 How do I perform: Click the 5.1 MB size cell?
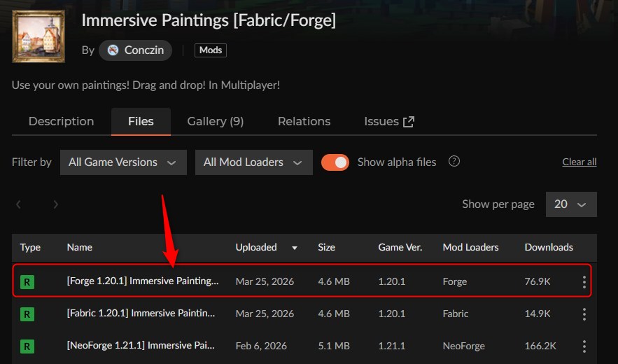(x=334, y=346)
